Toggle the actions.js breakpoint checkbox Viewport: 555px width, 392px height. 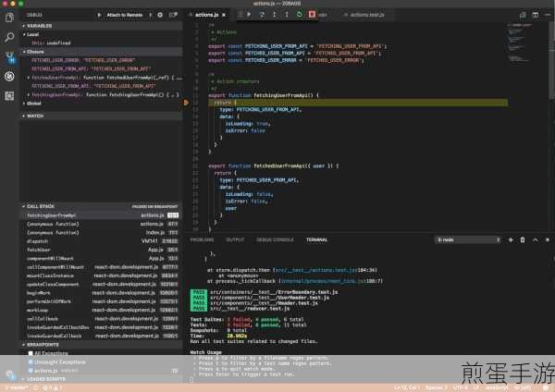click(x=31, y=371)
